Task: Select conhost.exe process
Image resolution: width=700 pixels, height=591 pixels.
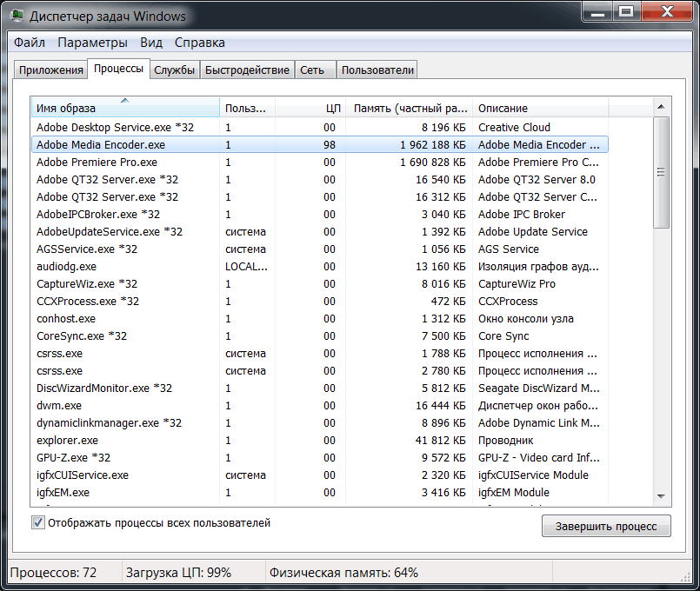Action: tap(320, 318)
